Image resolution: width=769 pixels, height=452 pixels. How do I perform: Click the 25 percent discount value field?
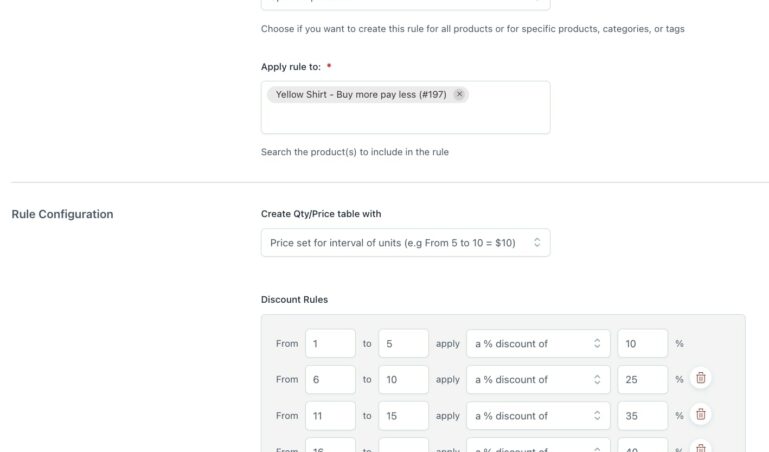coord(642,379)
